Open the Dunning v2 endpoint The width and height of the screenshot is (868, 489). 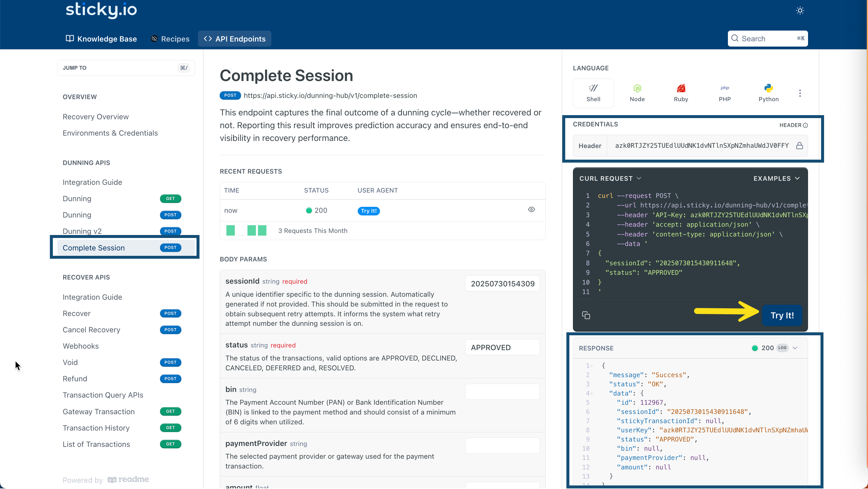pyautogui.click(x=122, y=231)
